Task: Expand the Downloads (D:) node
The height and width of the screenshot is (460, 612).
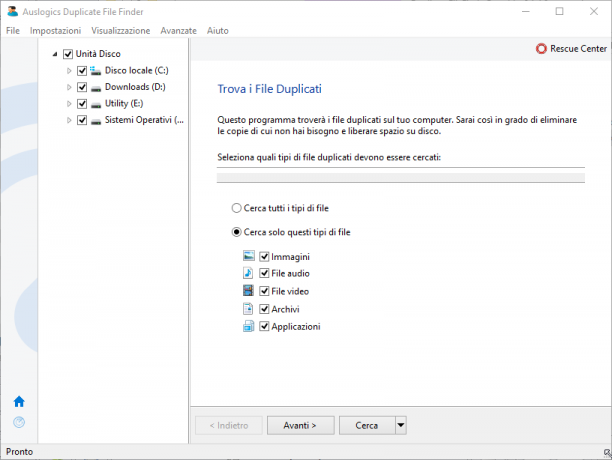Action: [x=69, y=87]
